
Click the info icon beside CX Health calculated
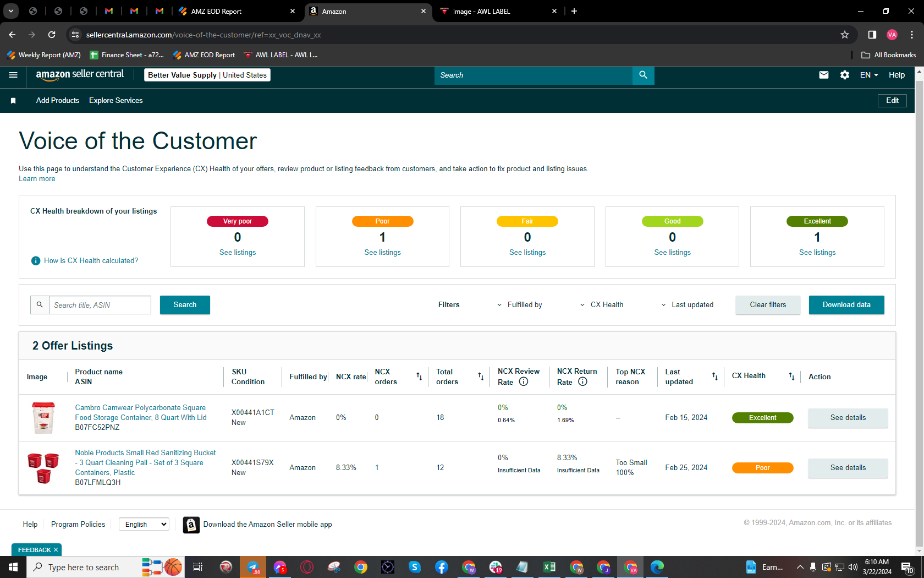36,261
